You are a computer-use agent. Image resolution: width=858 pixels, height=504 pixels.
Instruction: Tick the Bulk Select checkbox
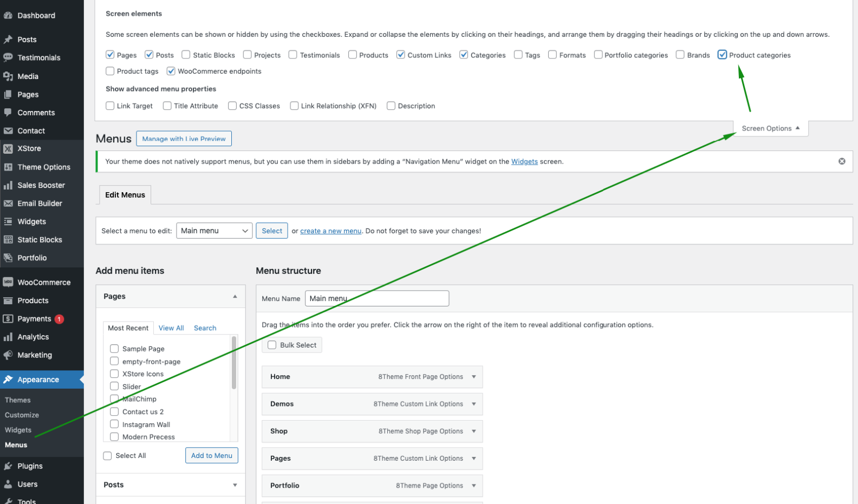pos(272,345)
